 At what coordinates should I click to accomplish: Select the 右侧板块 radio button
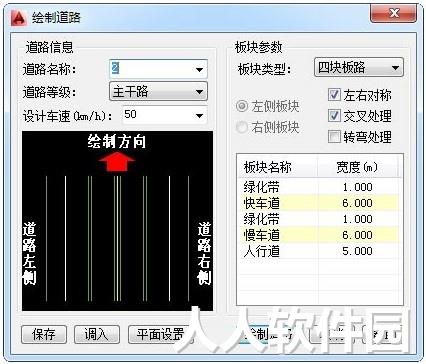(242, 127)
